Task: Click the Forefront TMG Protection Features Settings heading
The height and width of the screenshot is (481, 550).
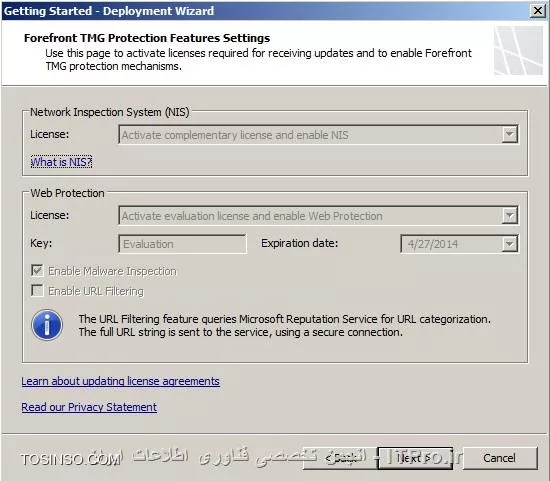Action: (147, 38)
